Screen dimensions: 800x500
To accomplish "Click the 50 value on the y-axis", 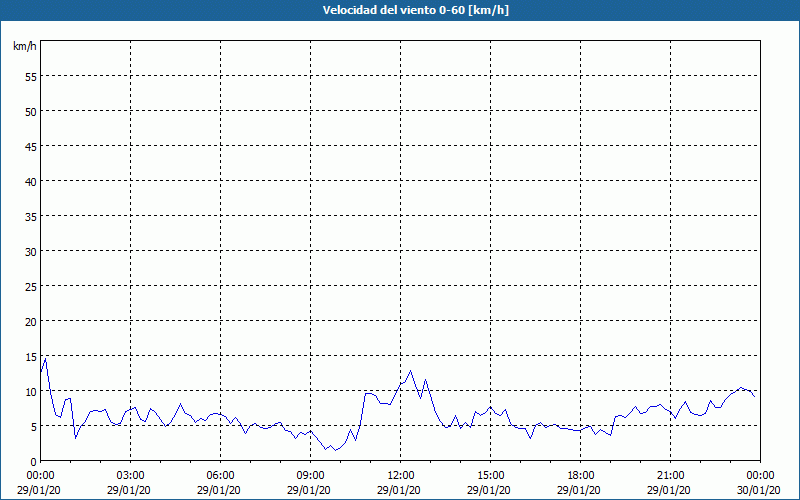I will point(31,111).
